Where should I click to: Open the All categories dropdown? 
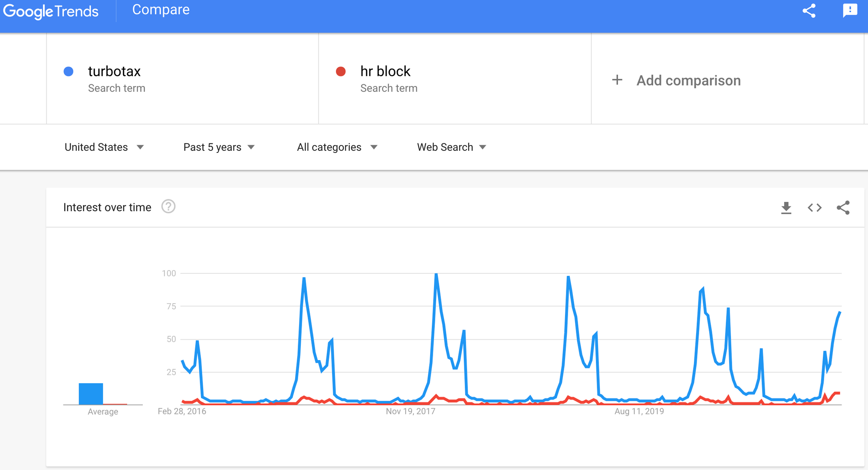click(x=337, y=147)
